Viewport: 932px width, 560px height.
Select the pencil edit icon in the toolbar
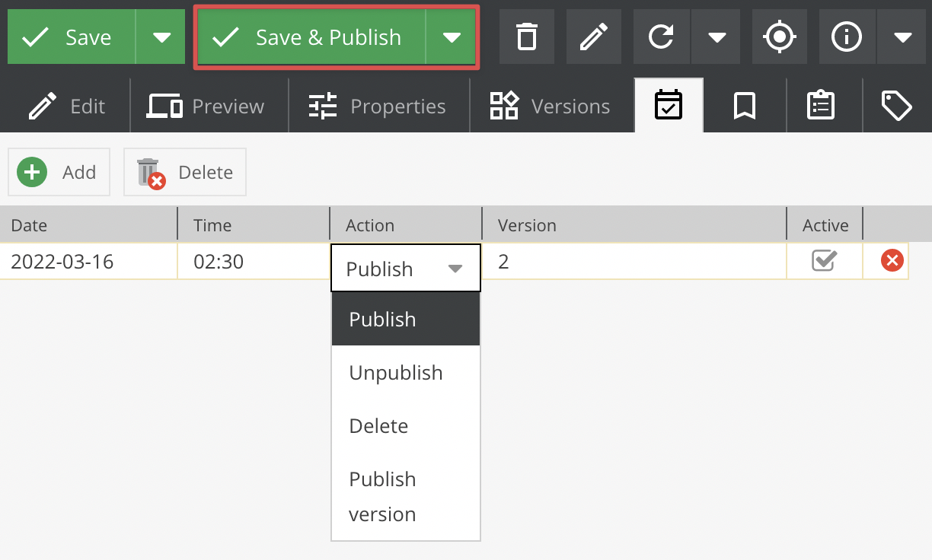[x=594, y=36]
